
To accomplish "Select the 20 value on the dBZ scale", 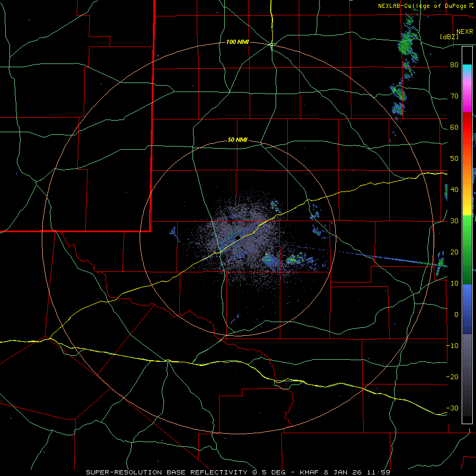I will (x=454, y=252).
